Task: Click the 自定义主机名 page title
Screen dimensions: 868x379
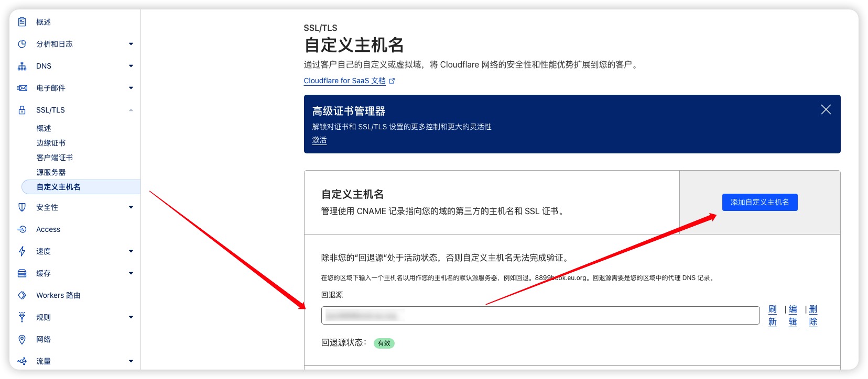Action: pyautogui.click(x=354, y=45)
